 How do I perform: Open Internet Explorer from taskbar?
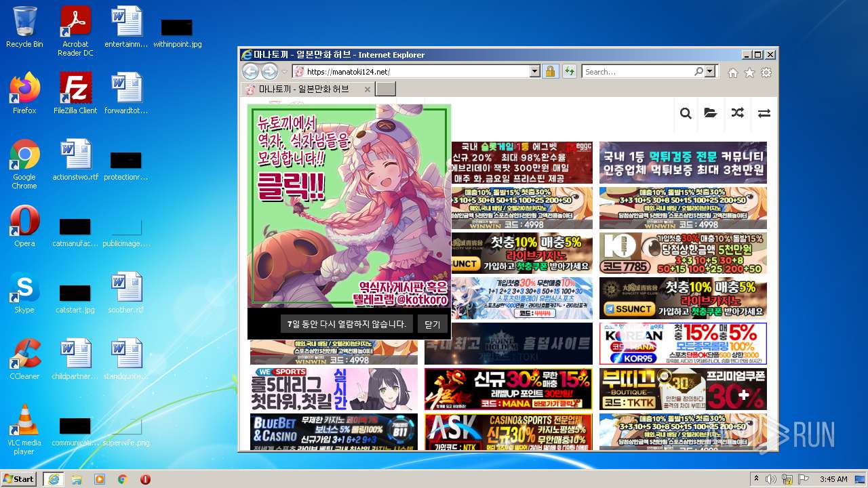(53, 479)
